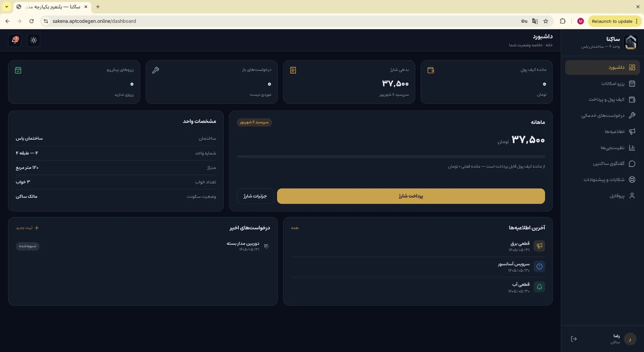Click the bell icon of قطعی آب
Image resolution: width=644 pixels, height=352 pixels.
(539, 287)
